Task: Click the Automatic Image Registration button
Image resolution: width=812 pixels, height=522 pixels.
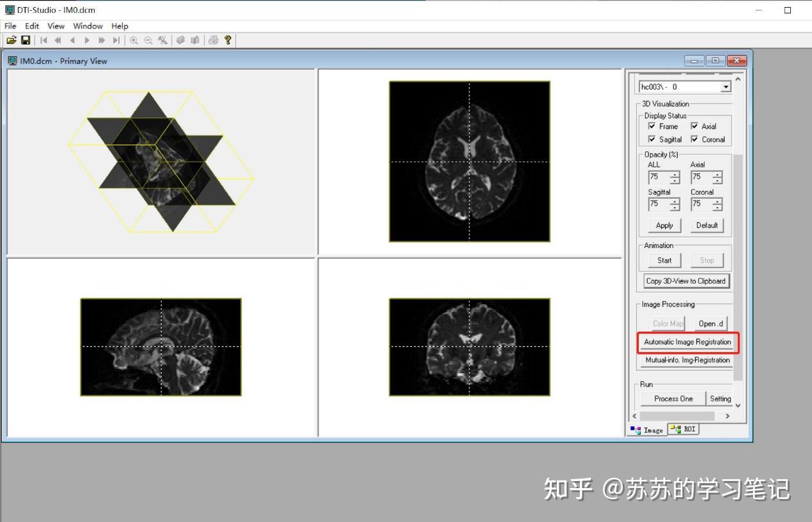Action: pyautogui.click(x=687, y=342)
